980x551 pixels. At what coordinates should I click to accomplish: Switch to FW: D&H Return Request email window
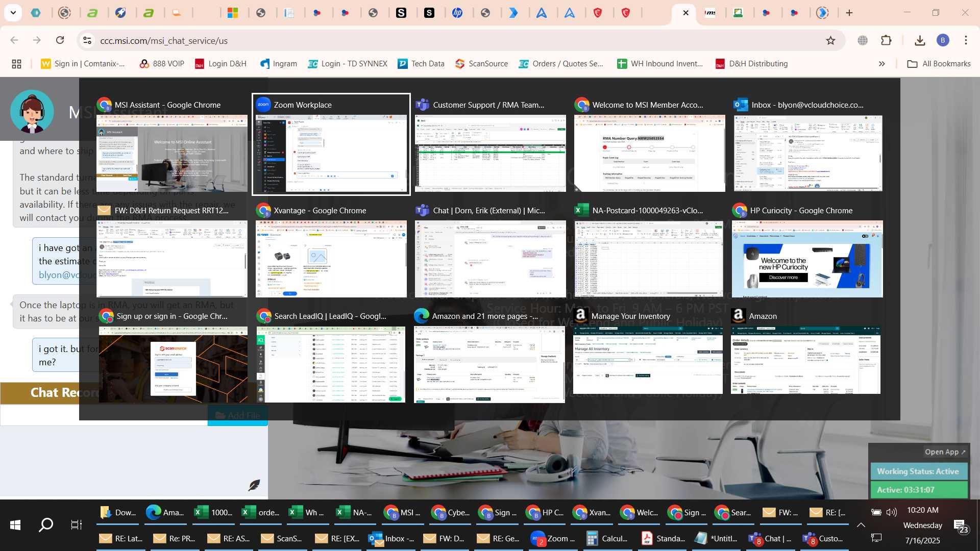coord(172,259)
